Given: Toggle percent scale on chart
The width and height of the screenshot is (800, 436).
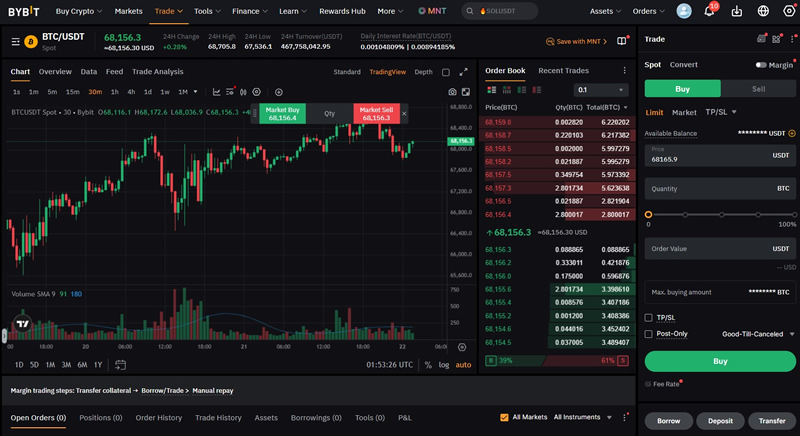Looking at the screenshot, I should 428,365.
